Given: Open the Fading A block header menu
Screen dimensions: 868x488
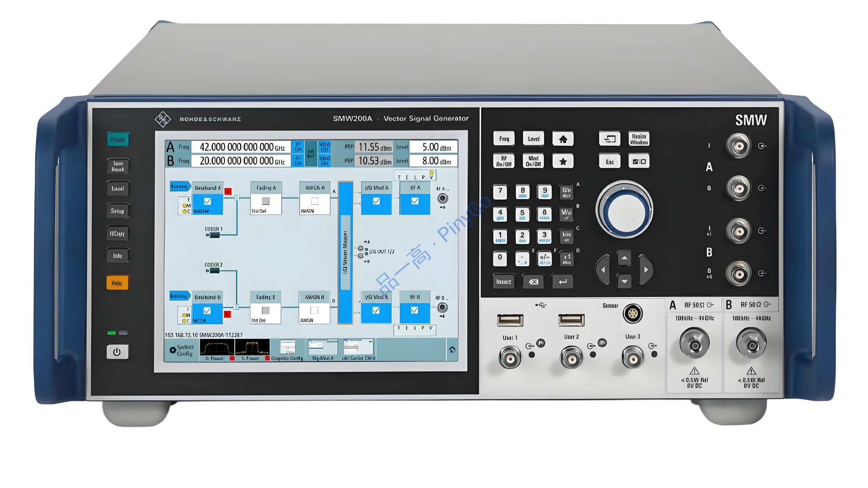Looking at the screenshot, I should pyautogui.click(x=266, y=188).
